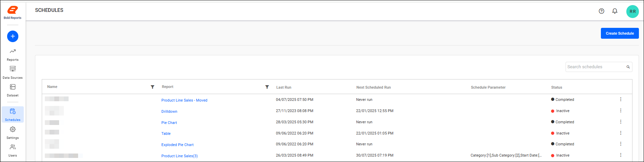The height and width of the screenshot is (162, 644).
Task: Sort by Next Scheduled Run header
Action: [x=373, y=87]
